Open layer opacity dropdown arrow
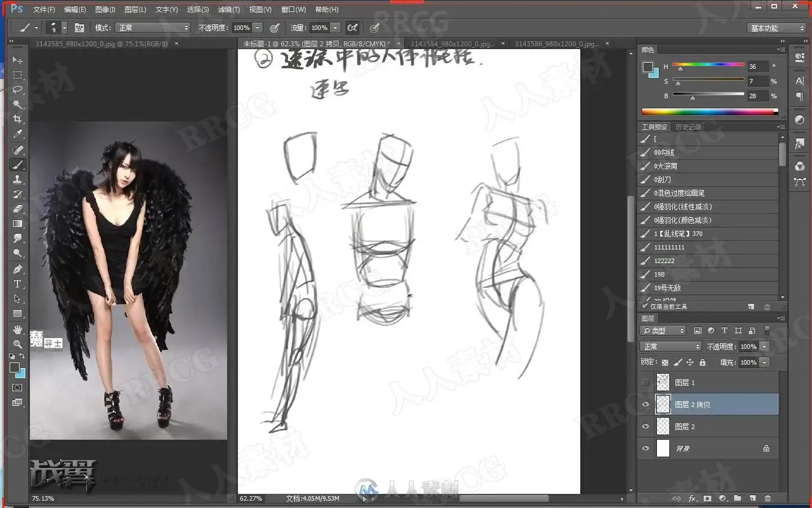The image size is (812, 508). (765, 347)
